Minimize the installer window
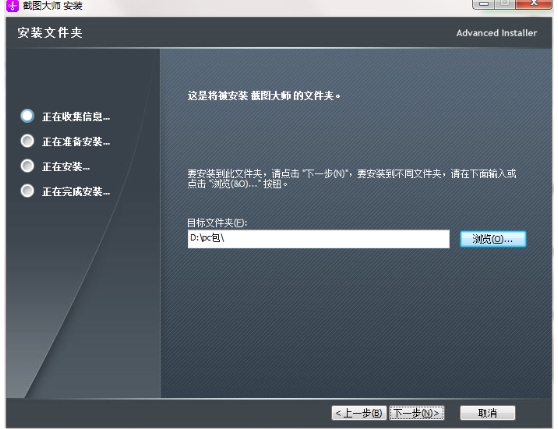The image size is (558, 429). point(483,4)
